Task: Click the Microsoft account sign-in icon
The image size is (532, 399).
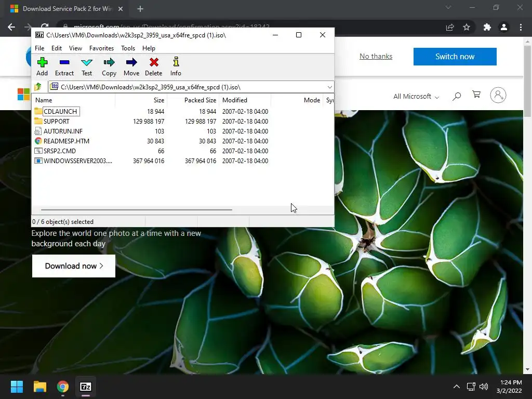Action: click(498, 96)
